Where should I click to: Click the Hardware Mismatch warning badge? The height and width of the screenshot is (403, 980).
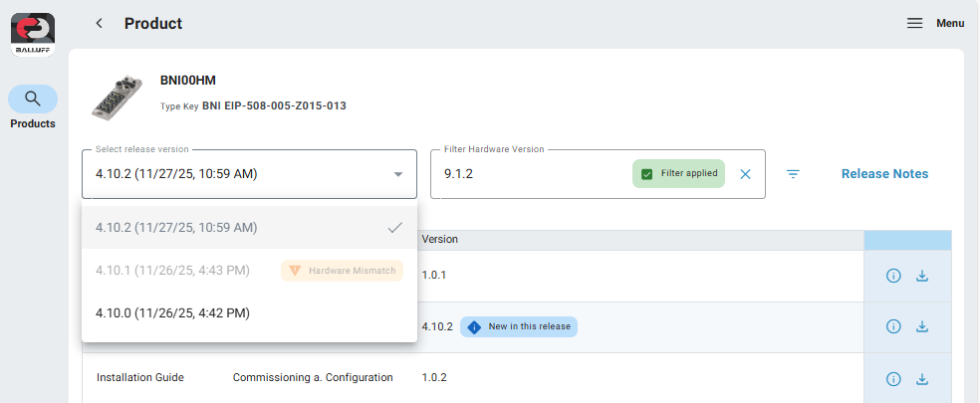[x=342, y=271]
